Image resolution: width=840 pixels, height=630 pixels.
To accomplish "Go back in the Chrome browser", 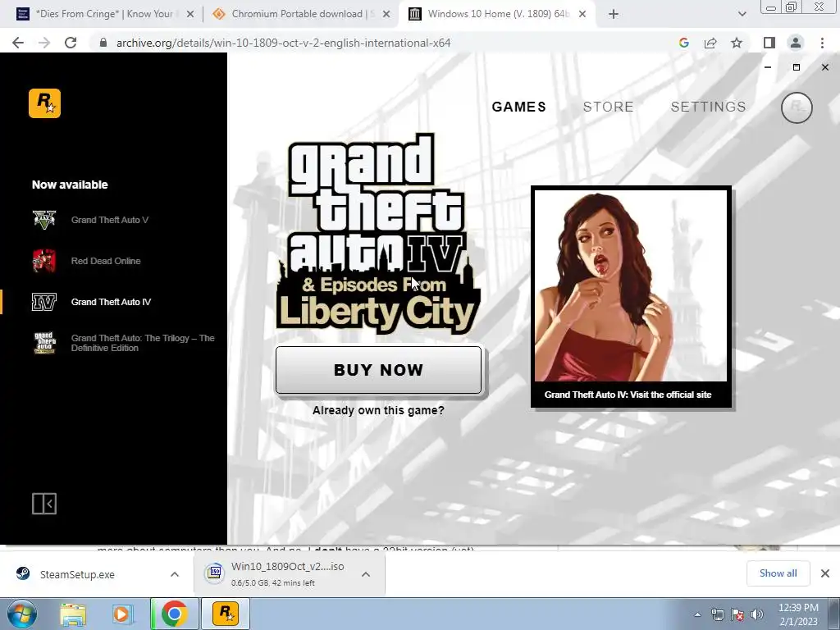I will [18, 43].
